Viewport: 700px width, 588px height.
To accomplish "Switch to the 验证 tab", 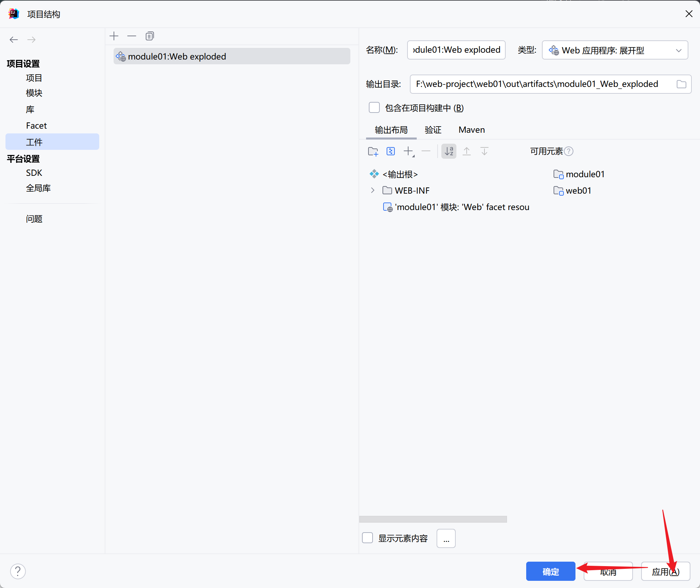I will pos(433,130).
